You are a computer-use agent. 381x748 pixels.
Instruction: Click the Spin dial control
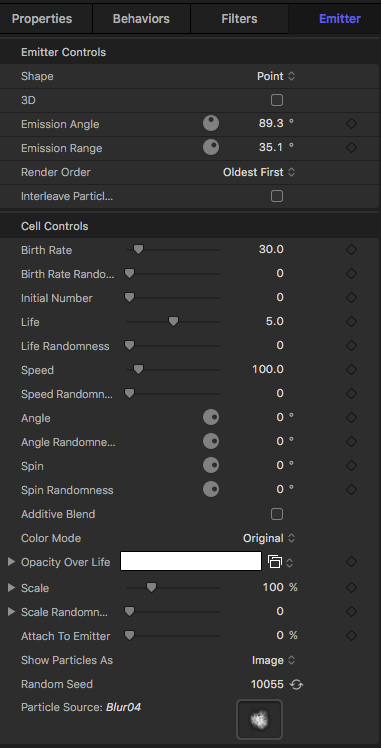(x=211, y=465)
